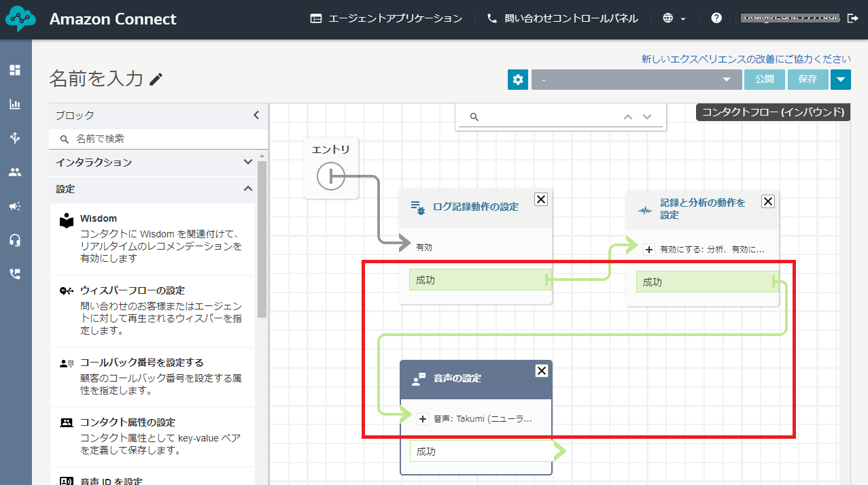Click the 記録と分析の動作を設定 block title
The width and height of the screenshot is (868, 485).
(703, 208)
